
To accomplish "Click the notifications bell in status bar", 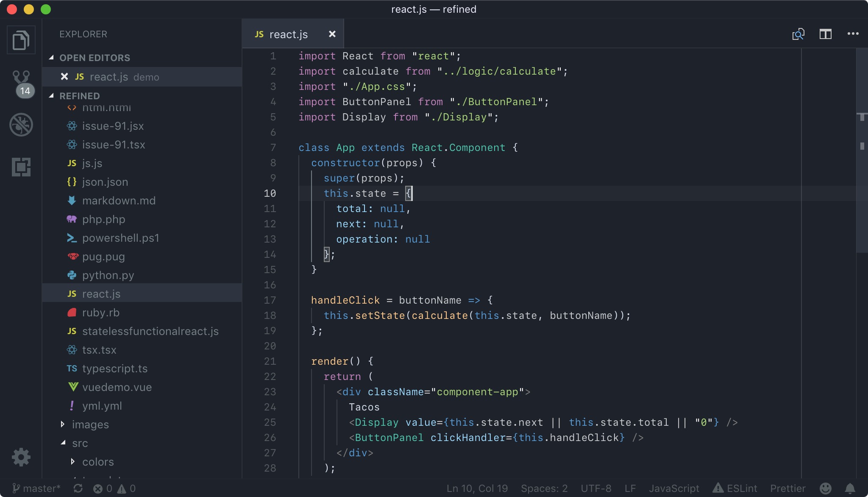I will pos(850,489).
